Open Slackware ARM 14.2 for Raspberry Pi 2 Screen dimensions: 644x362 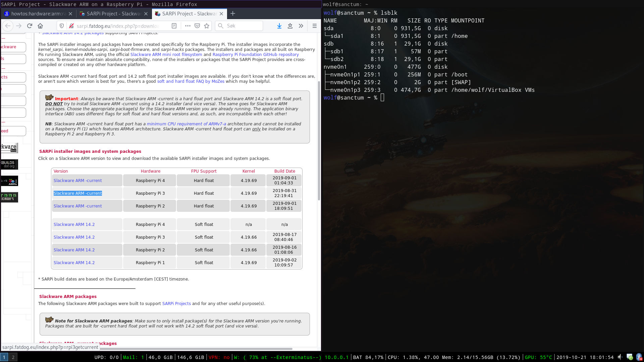74,250
